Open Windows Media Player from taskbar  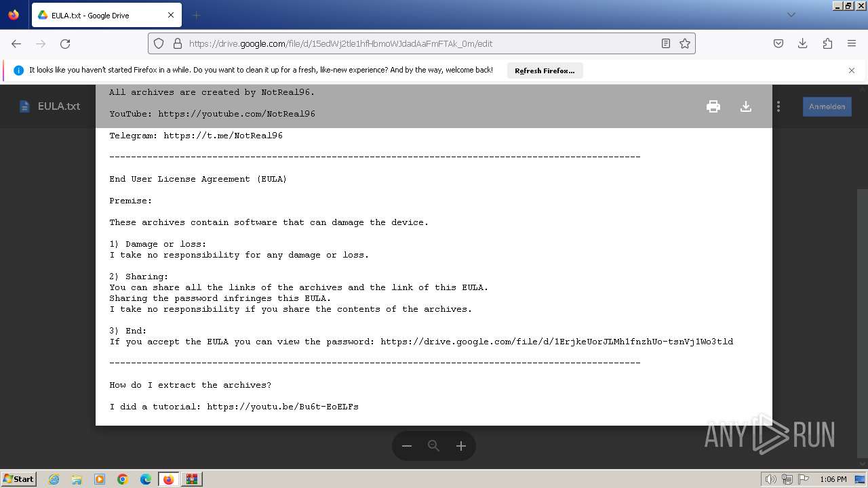point(100,479)
